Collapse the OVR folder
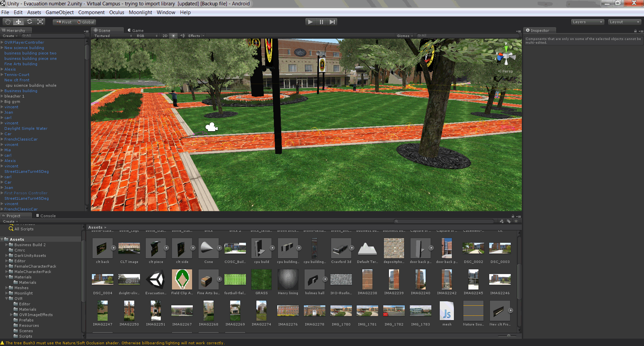 [7, 299]
